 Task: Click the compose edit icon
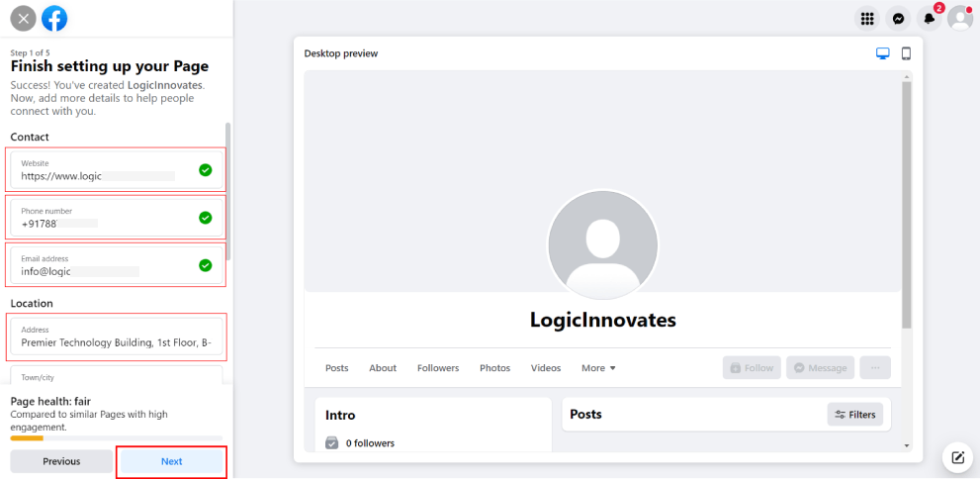[958, 458]
